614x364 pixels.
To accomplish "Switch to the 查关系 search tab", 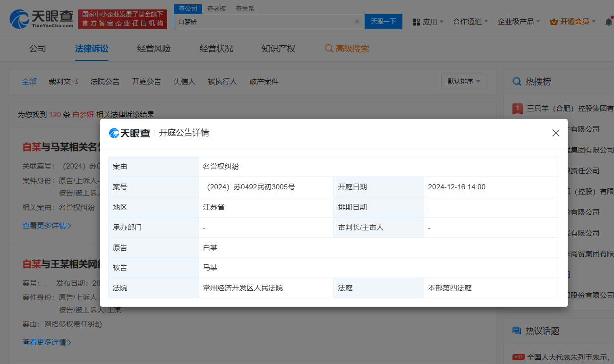I will 245,8.
